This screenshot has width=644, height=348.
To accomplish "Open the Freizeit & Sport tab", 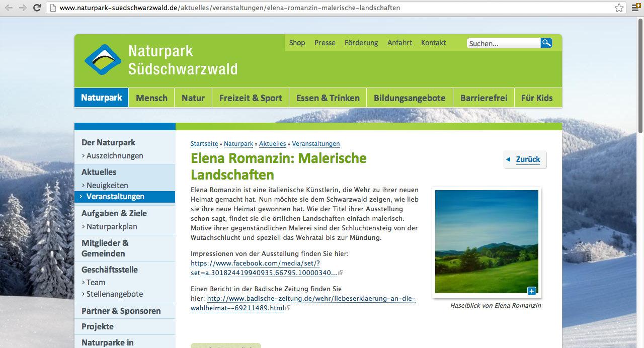I will (x=251, y=98).
